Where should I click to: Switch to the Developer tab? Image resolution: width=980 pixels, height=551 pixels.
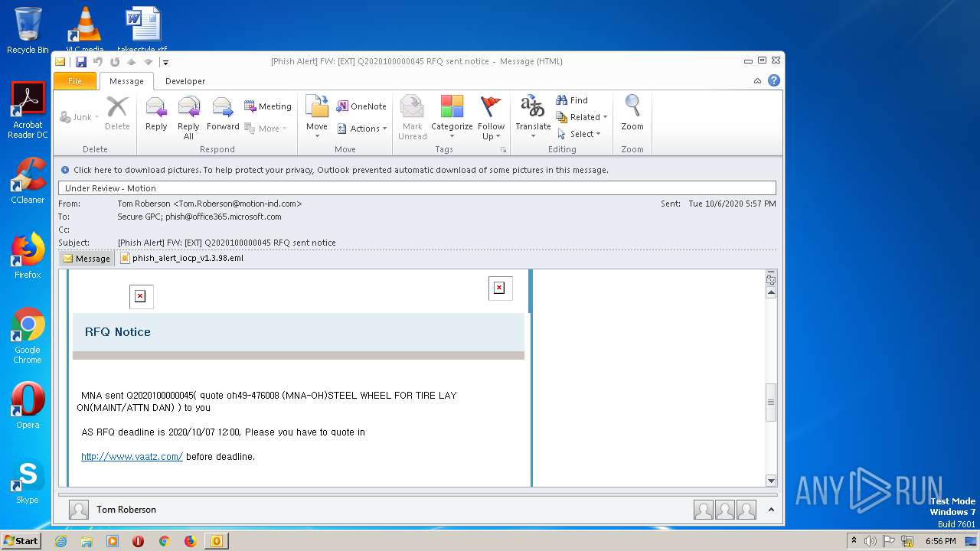pyautogui.click(x=185, y=81)
